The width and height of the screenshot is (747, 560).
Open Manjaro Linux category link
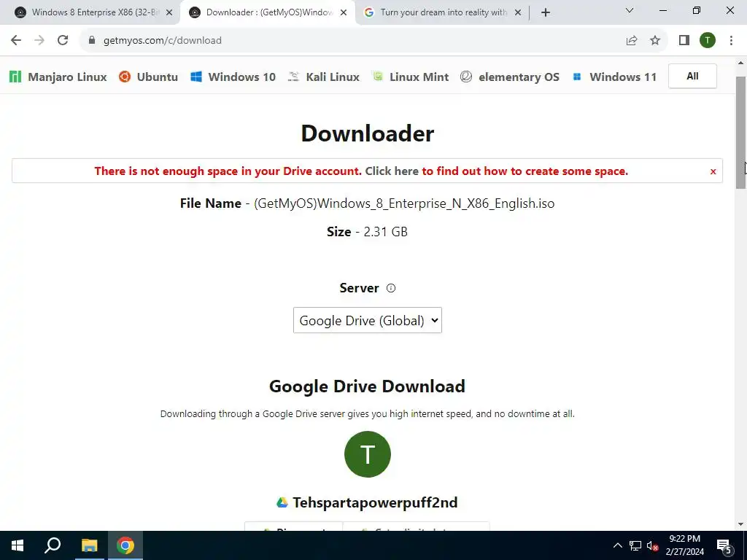tap(58, 77)
